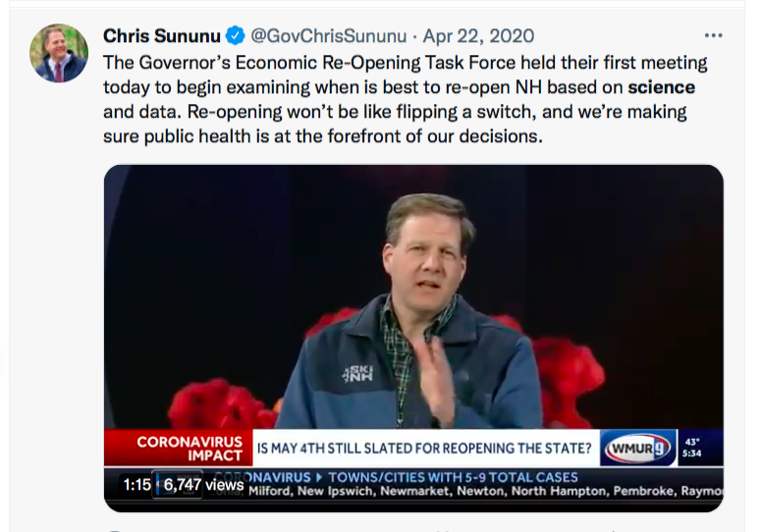The width and height of the screenshot is (763, 532).
Task: Click the CORONAVIRUS IMPACT red banner
Action: pyautogui.click(x=178, y=449)
